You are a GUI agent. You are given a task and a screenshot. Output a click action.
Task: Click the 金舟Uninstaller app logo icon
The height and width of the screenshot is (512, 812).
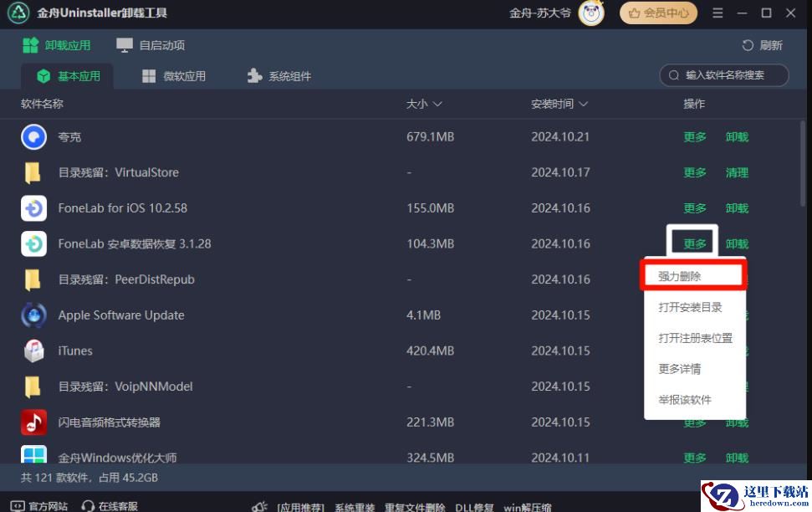18,13
